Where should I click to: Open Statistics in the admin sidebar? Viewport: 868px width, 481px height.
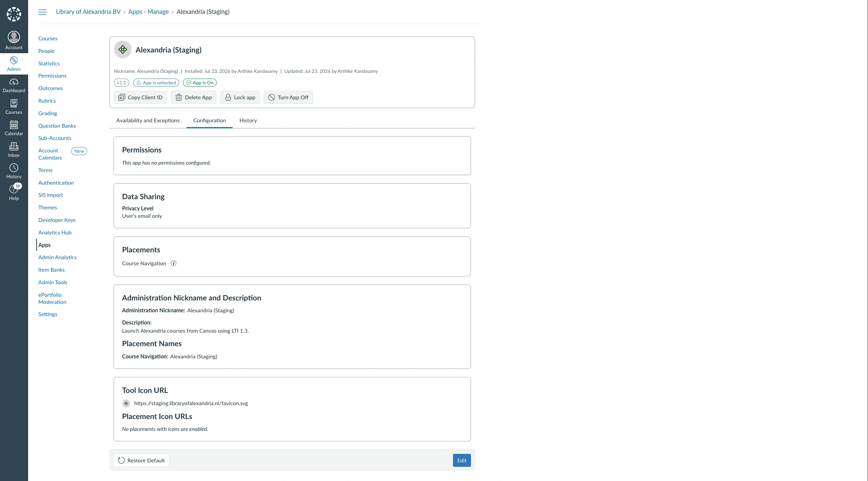[x=49, y=64]
